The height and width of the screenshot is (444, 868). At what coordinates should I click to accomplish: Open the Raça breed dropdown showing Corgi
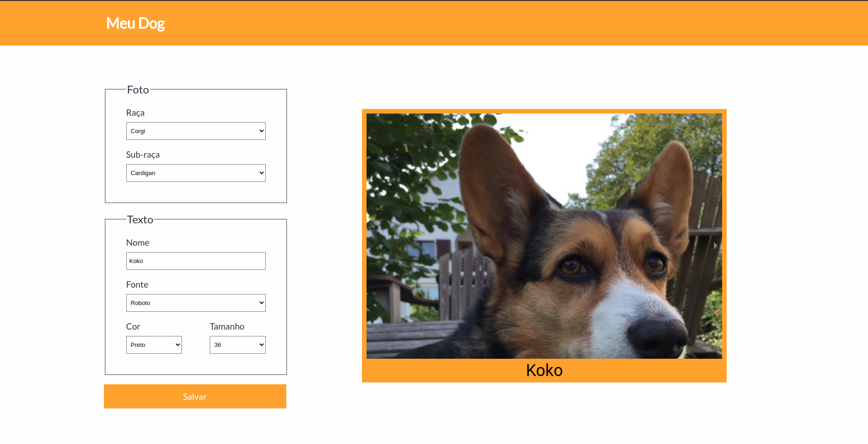pyautogui.click(x=196, y=131)
